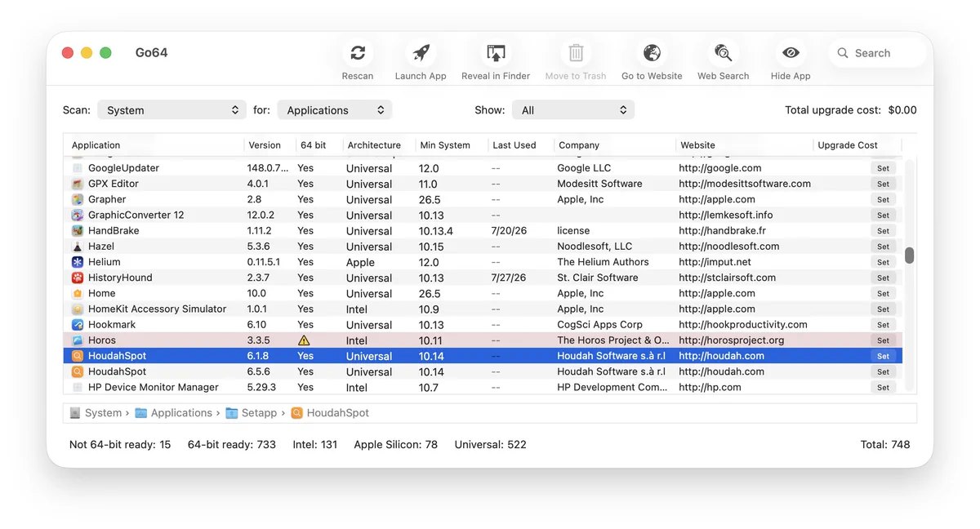Sort by Version column header
Screen dimensions: 980x529
point(269,145)
